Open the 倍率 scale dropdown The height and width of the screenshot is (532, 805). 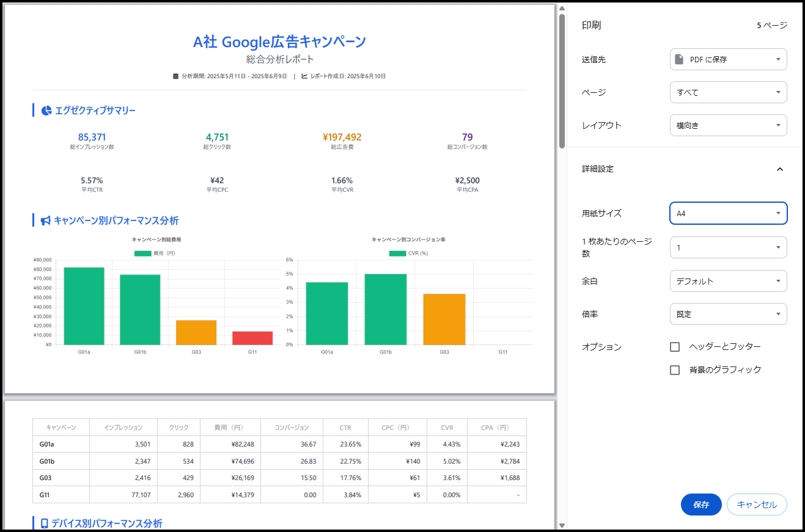[728, 314]
